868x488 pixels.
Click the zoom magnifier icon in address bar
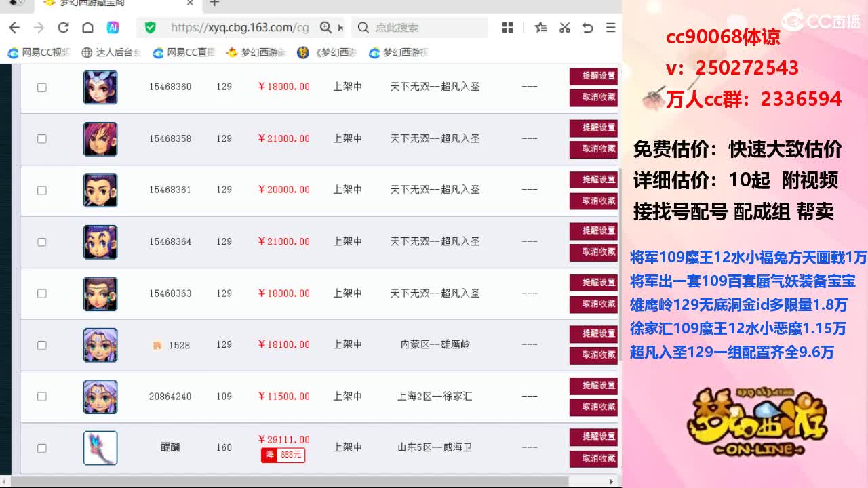coord(326,28)
